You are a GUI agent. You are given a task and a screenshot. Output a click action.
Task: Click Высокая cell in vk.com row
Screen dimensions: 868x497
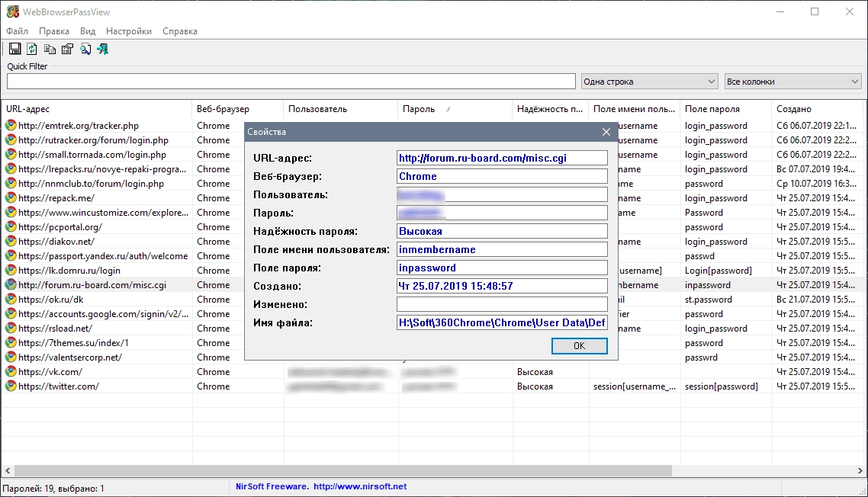[535, 372]
